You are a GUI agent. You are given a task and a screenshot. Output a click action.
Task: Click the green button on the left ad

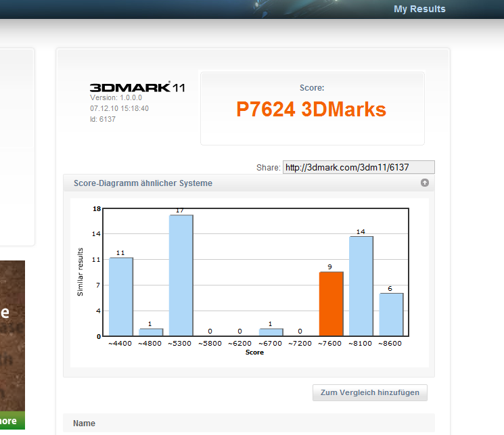point(12,420)
